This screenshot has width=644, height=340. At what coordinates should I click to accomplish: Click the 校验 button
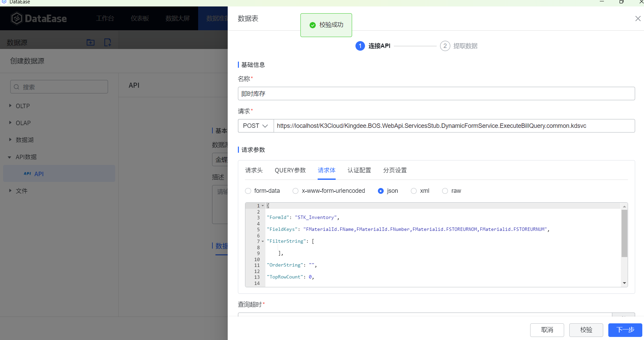pyautogui.click(x=586, y=330)
